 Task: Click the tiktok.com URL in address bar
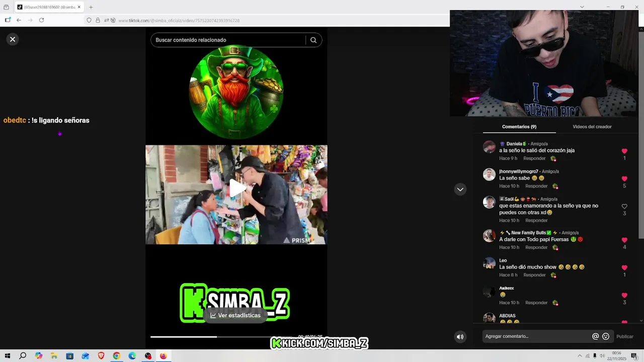pyautogui.click(x=179, y=21)
